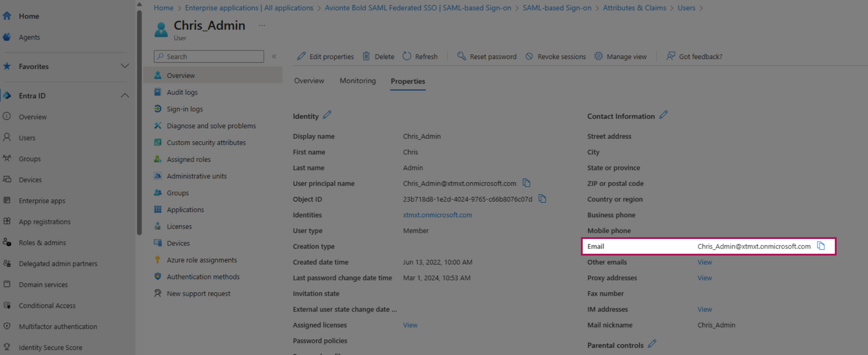The image size is (868, 355).
Task: Edit the Identity section with pencil icon
Action: pos(327,115)
